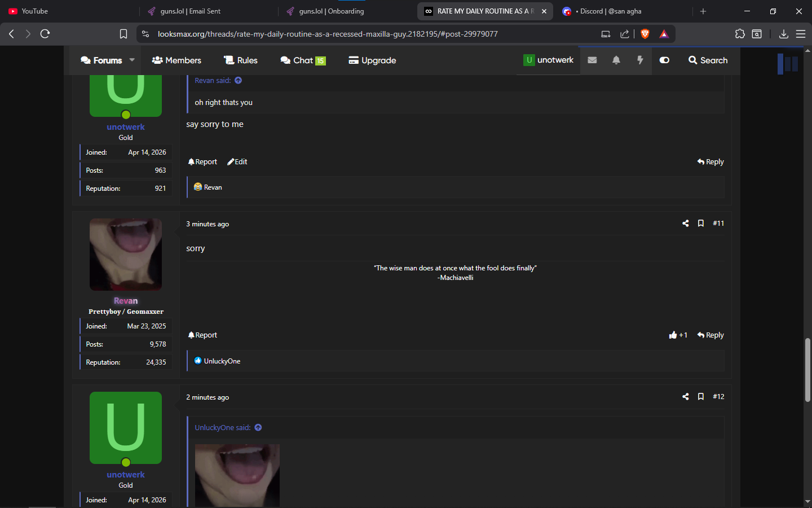Viewport: 812px width, 508px height.
Task: Go back to the previous page
Action: 11,34
